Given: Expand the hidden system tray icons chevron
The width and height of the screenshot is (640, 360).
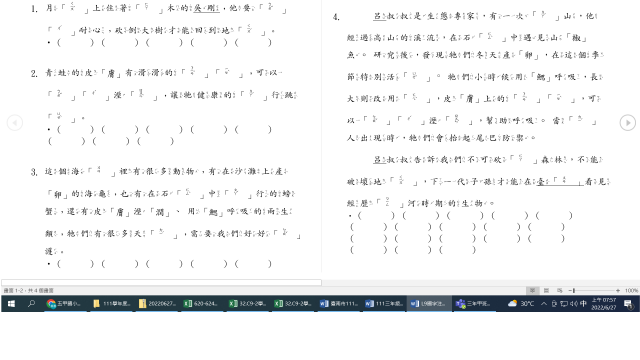Looking at the screenshot, I should pos(544,303).
